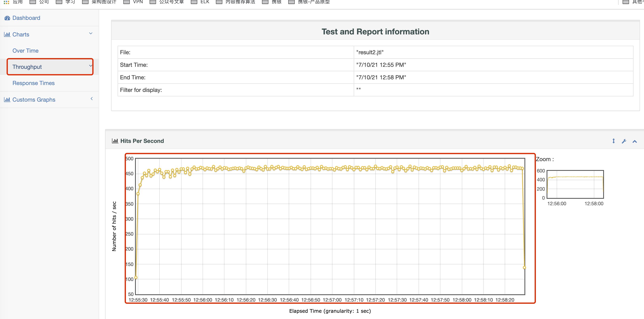The width and height of the screenshot is (644, 319).
Task: Click the "Filter for display:" label
Action: [x=141, y=90]
